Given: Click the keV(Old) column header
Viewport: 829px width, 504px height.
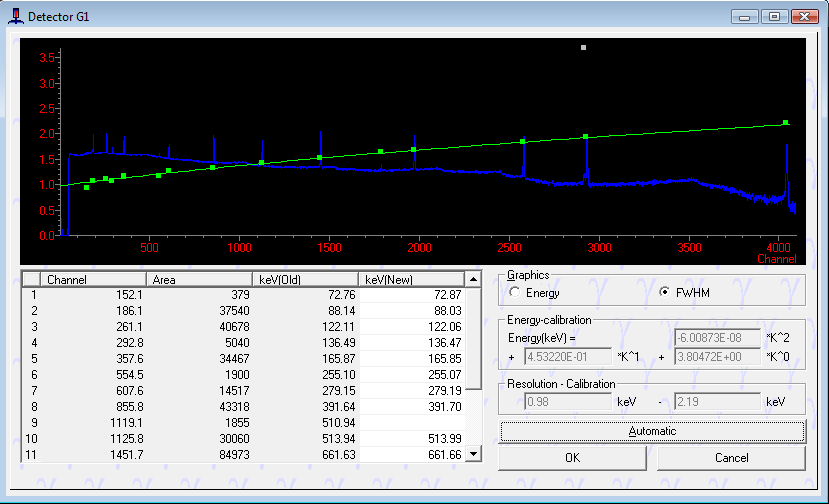Looking at the screenshot, I should click(305, 280).
